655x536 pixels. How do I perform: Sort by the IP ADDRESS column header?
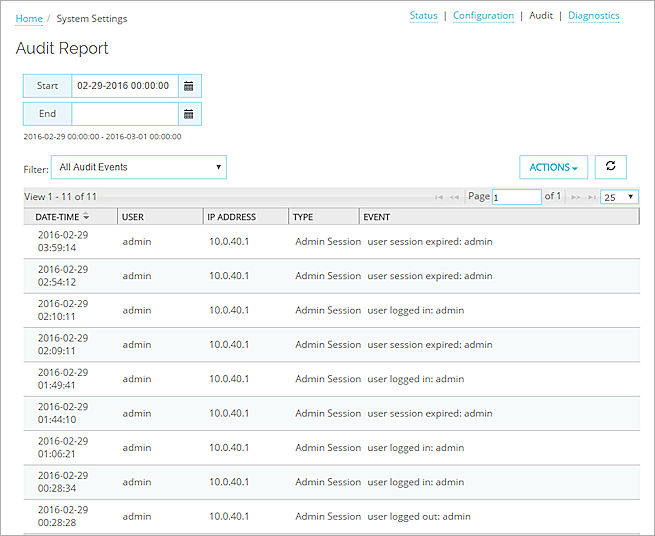point(231,216)
